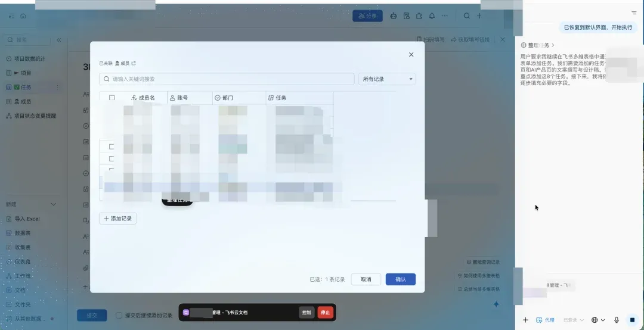Image resolution: width=644 pixels, height=330 pixels.
Task: Click the notification bell icon
Action: pos(432,16)
